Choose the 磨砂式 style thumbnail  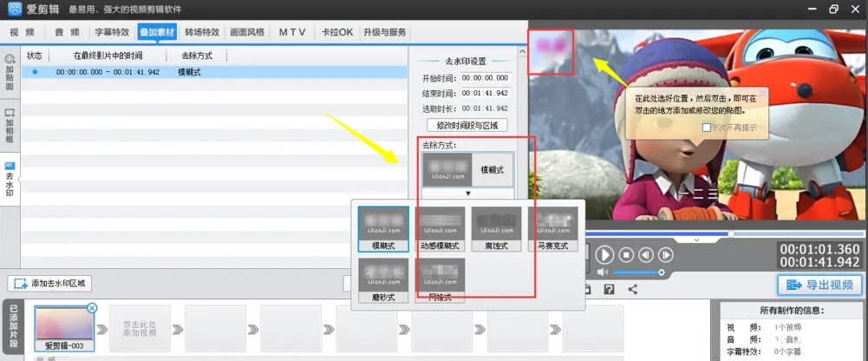click(383, 280)
